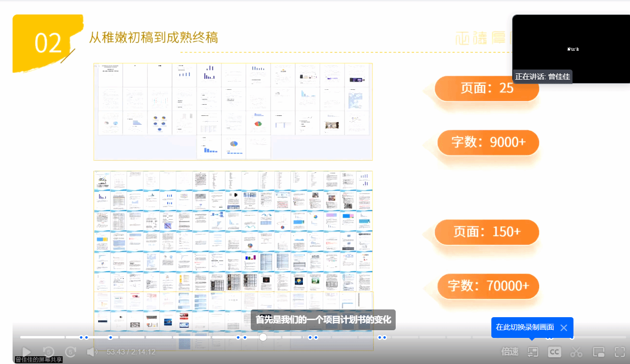Click the first draft pages thumbnail grid
Screen dimensions: 630x364
[233, 112]
